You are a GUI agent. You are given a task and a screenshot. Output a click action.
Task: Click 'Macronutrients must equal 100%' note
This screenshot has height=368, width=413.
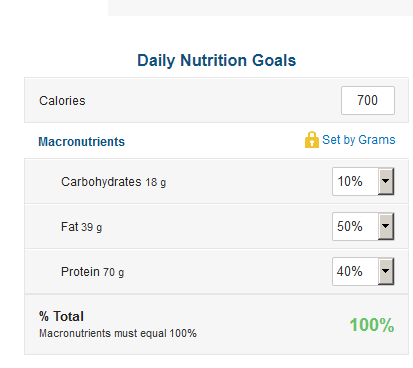click(x=118, y=333)
